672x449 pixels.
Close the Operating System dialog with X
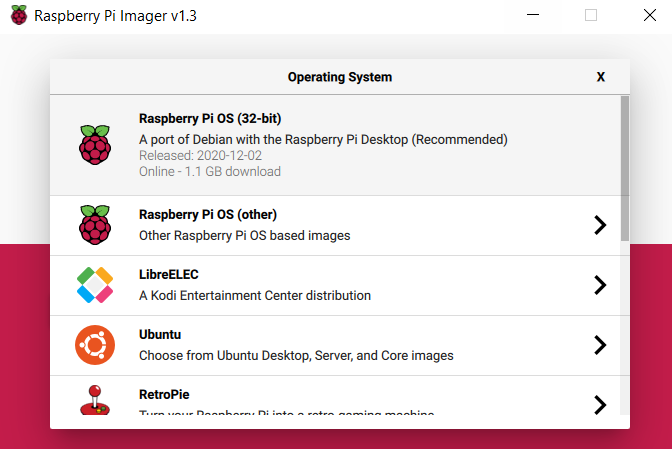point(601,77)
